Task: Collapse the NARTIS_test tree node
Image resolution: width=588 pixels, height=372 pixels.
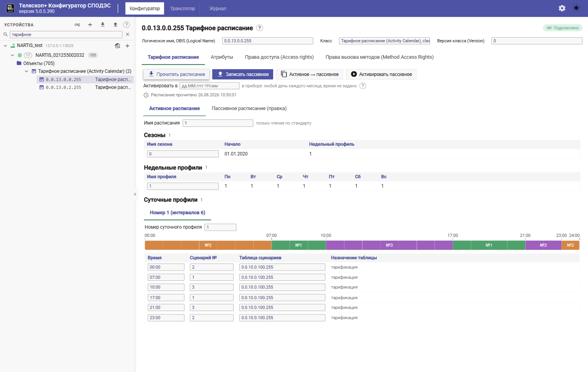Action: coord(5,45)
